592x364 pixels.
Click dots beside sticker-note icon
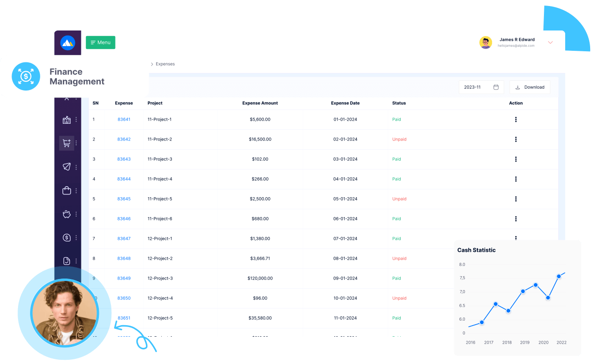tap(76, 261)
